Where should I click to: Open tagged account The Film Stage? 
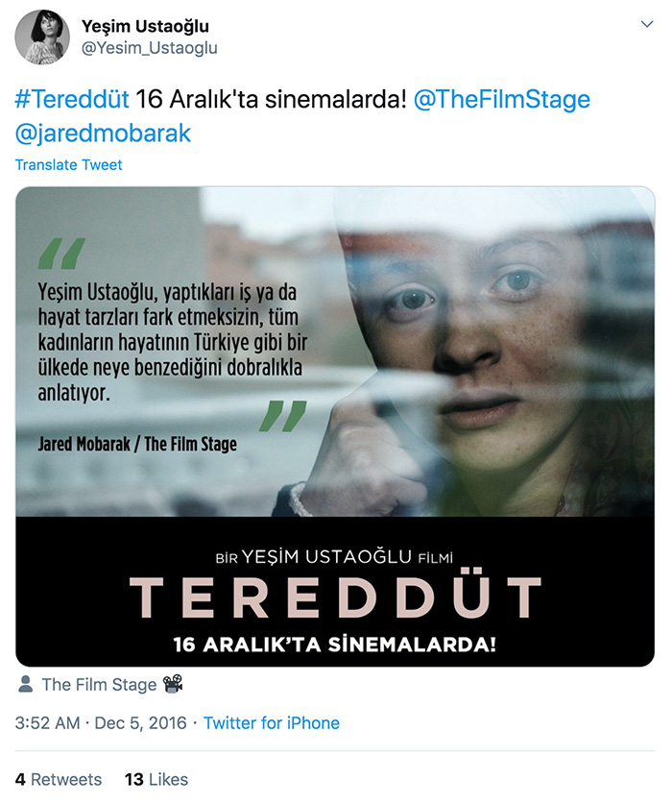[99, 685]
